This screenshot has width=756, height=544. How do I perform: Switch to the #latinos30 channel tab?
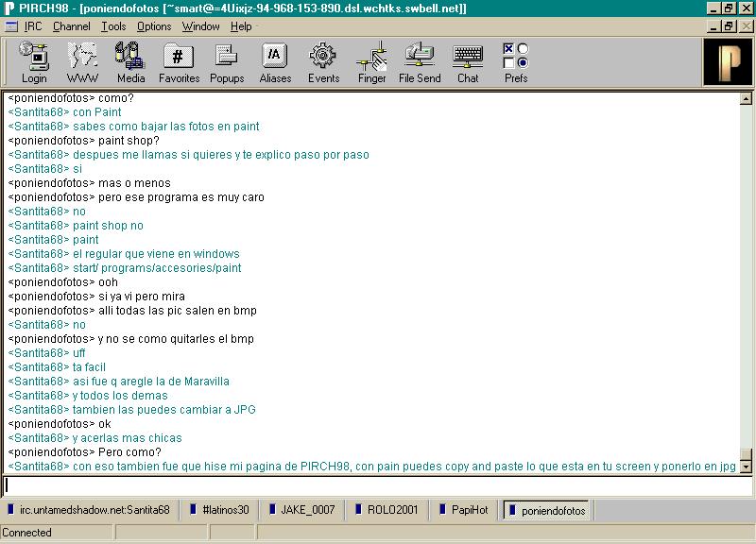[220, 510]
